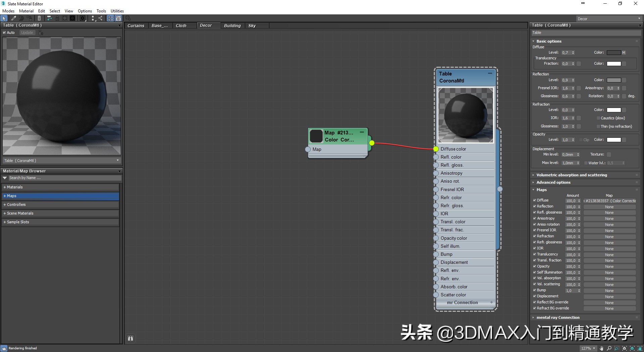
Task: Click the Assign Material to Selection icon
Action: [21, 18]
